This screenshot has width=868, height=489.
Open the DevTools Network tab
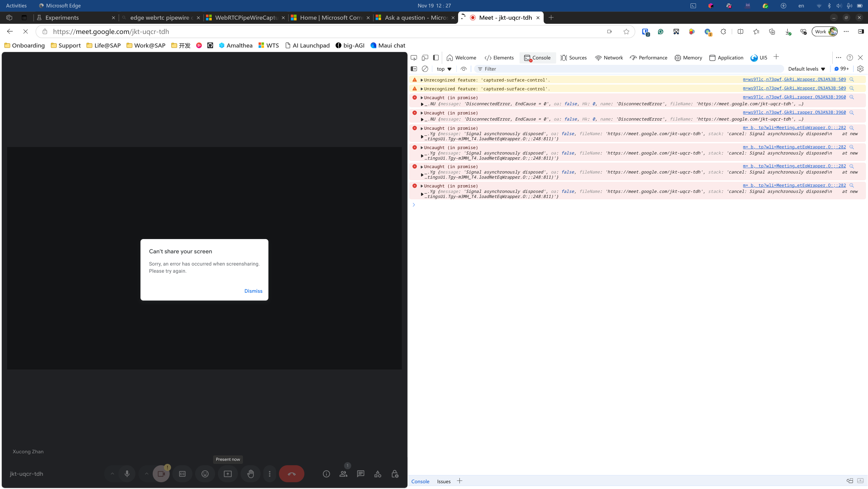coord(609,58)
